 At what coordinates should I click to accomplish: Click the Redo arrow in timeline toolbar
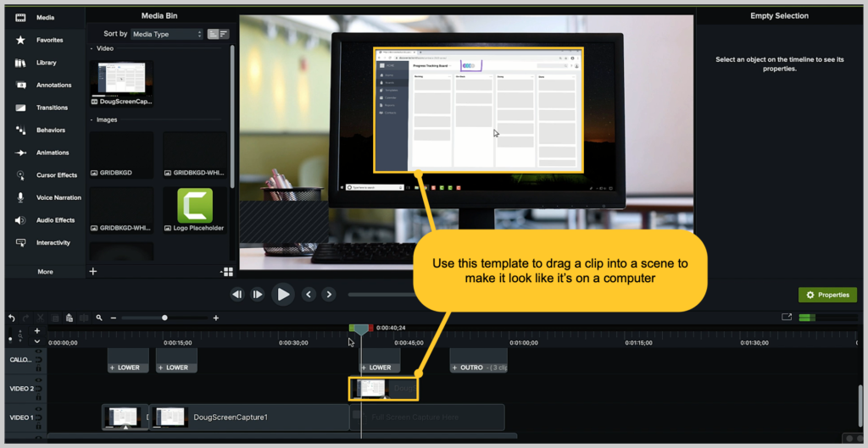(25, 318)
